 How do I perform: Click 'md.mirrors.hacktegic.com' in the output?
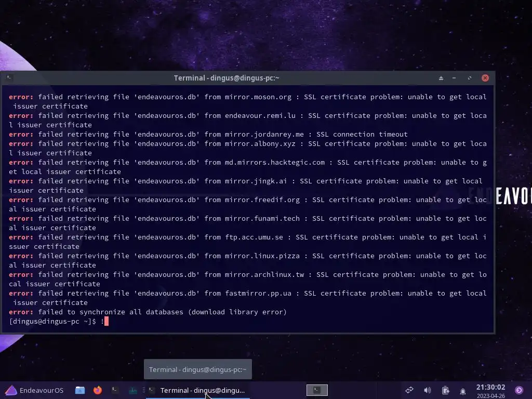coord(275,163)
